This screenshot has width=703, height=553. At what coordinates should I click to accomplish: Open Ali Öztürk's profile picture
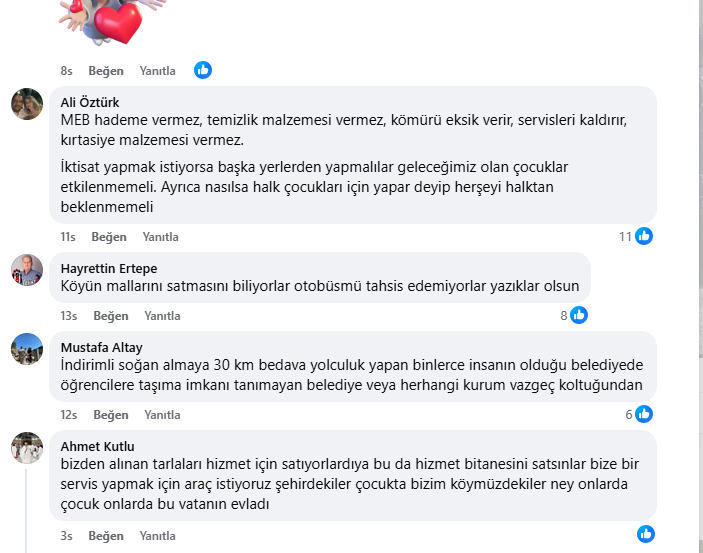pos(27,104)
